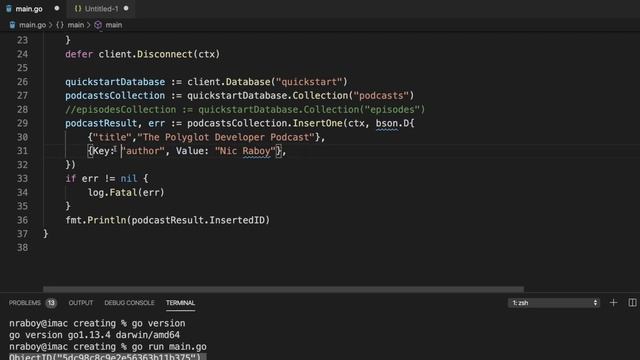Click fmt.Println statement on line 36

pyautogui.click(x=167, y=220)
